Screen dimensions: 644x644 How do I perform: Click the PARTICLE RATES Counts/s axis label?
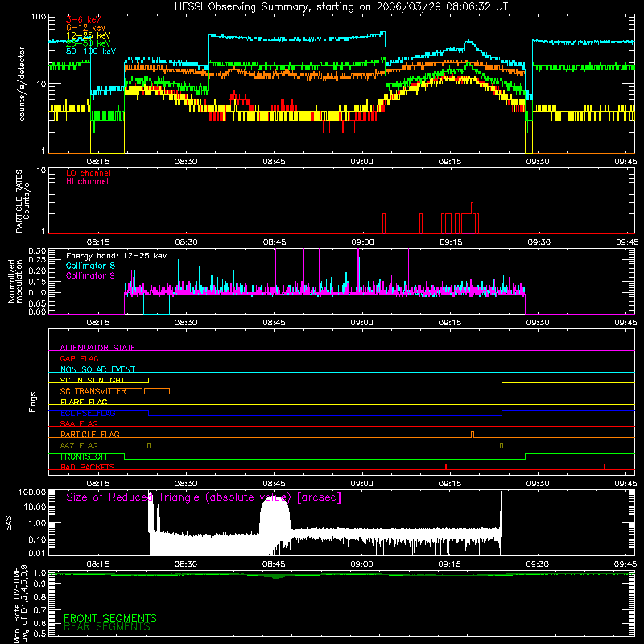click(23, 201)
